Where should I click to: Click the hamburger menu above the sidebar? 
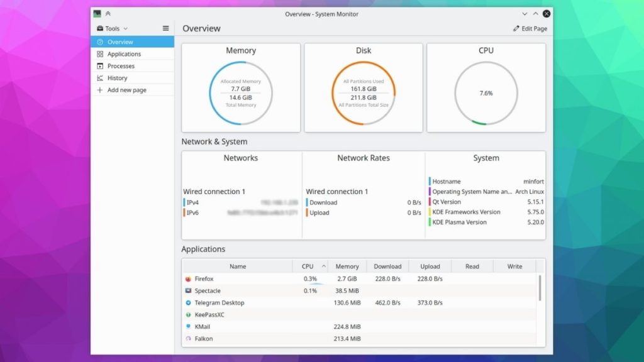click(165, 28)
